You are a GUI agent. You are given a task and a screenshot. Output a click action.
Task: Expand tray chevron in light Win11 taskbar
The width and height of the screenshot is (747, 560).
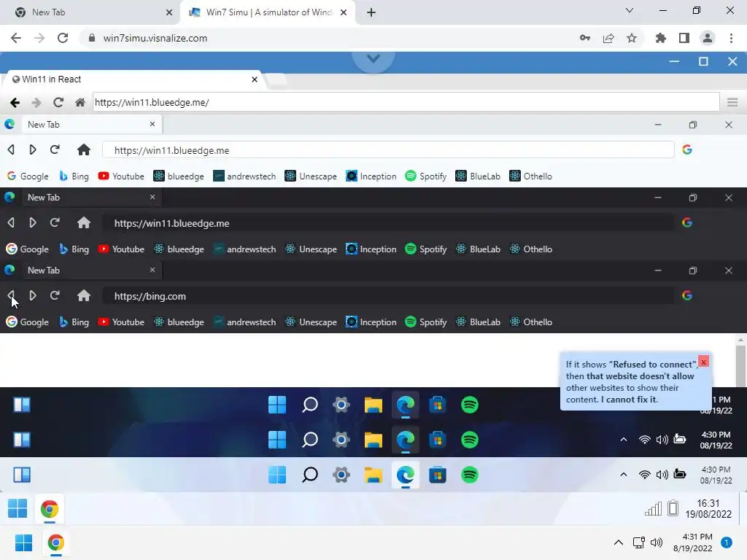(623, 475)
